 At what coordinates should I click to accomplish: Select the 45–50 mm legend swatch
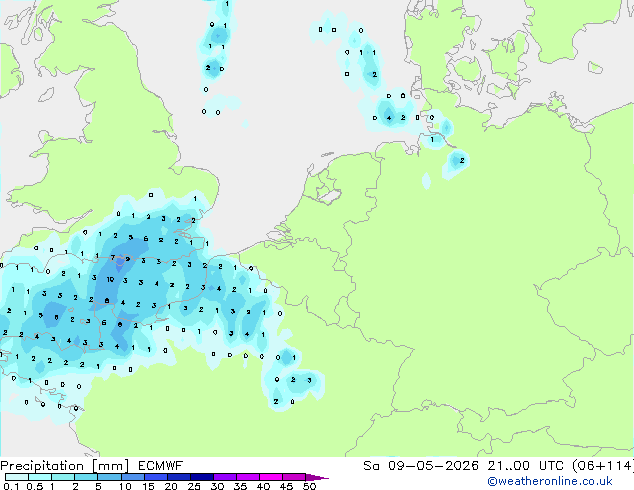point(294,477)
